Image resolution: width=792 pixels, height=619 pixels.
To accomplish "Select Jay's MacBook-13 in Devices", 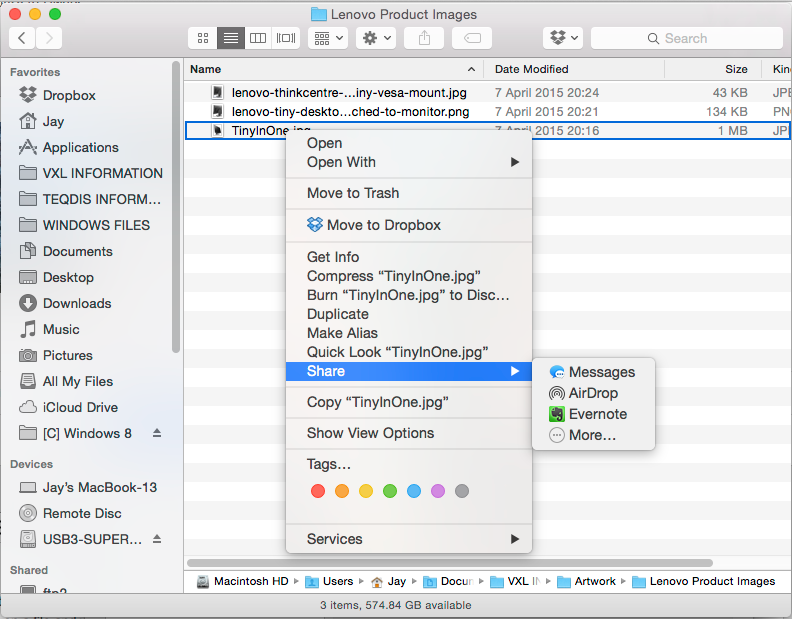I will pyautogui.click(x=100, y=487).
